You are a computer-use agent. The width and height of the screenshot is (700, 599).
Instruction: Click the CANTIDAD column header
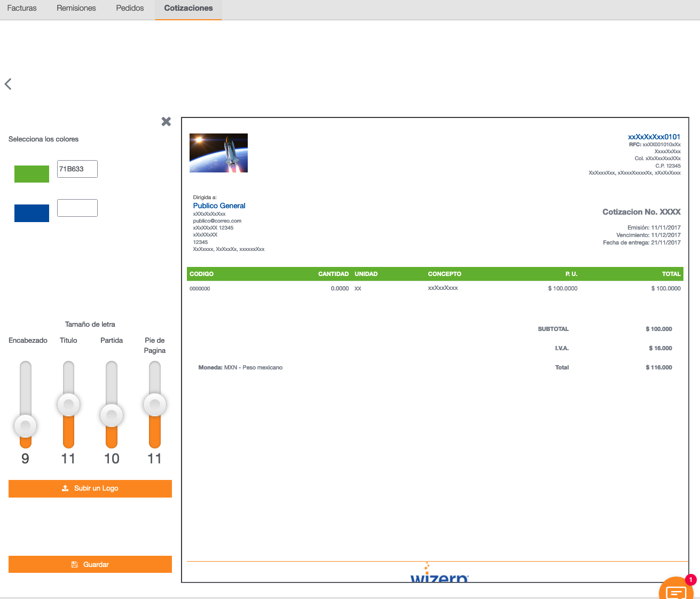coord(334,274)
